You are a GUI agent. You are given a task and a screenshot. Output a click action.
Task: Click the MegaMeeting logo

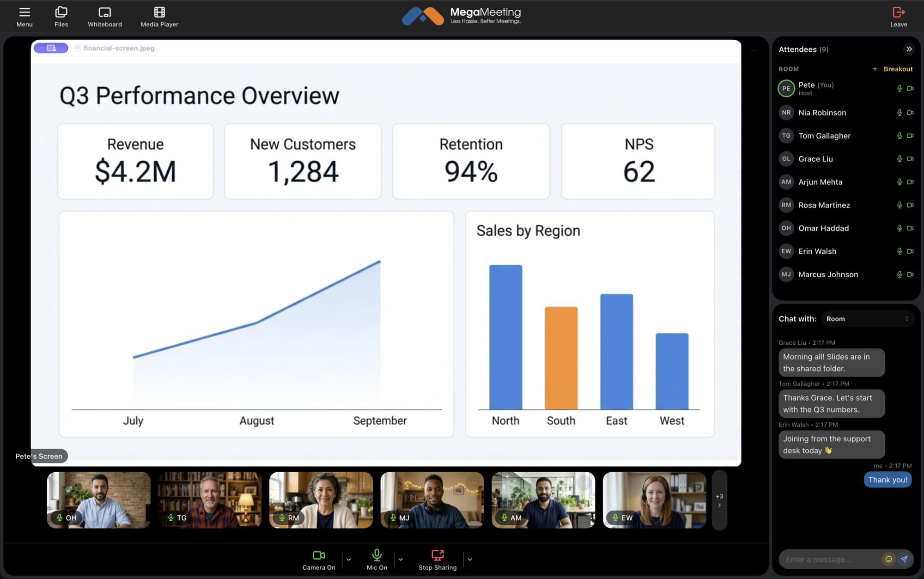click(462, 16)
